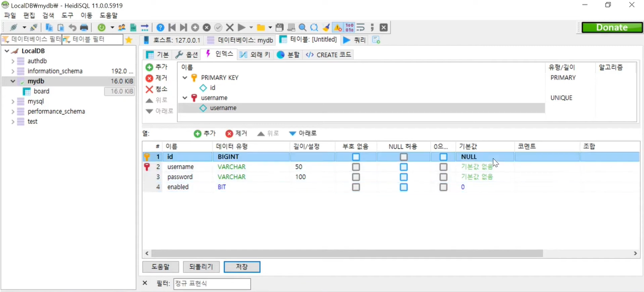Expand the authdb database node

[13, 61]
